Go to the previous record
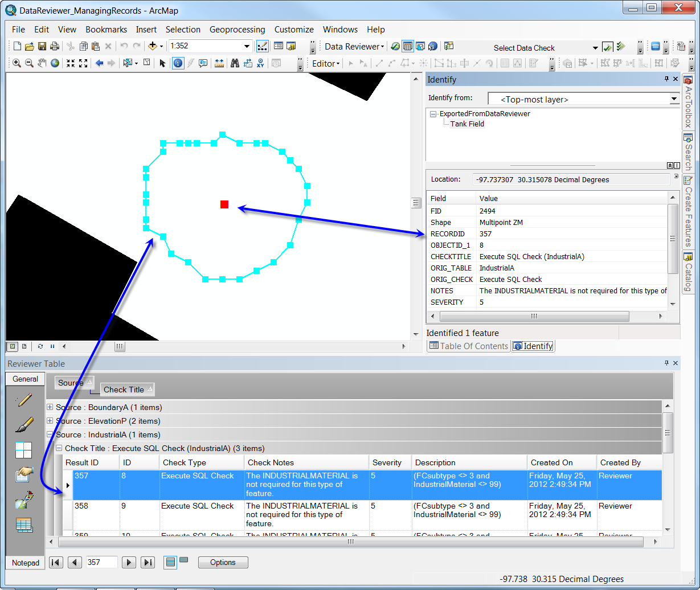Image resolution: width=700 pixels, height=590 pixels. pos(75,562)
